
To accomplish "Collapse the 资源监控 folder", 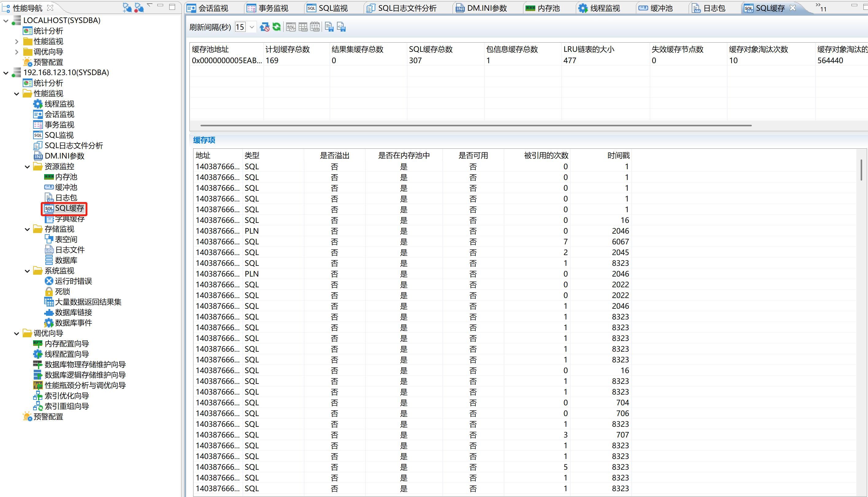I will [x=28, y=167].
